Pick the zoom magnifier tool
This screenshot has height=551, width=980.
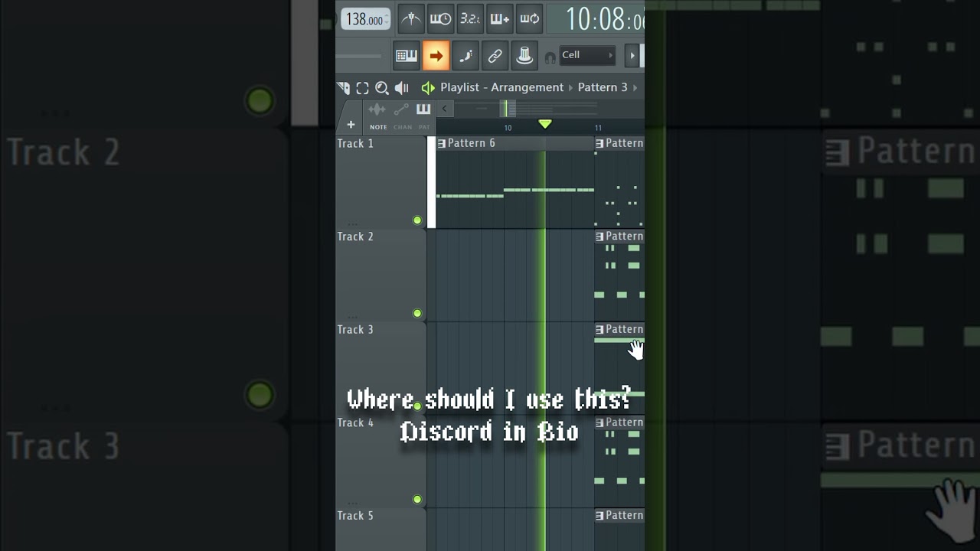pyautogui.click(x=381, y=88)
